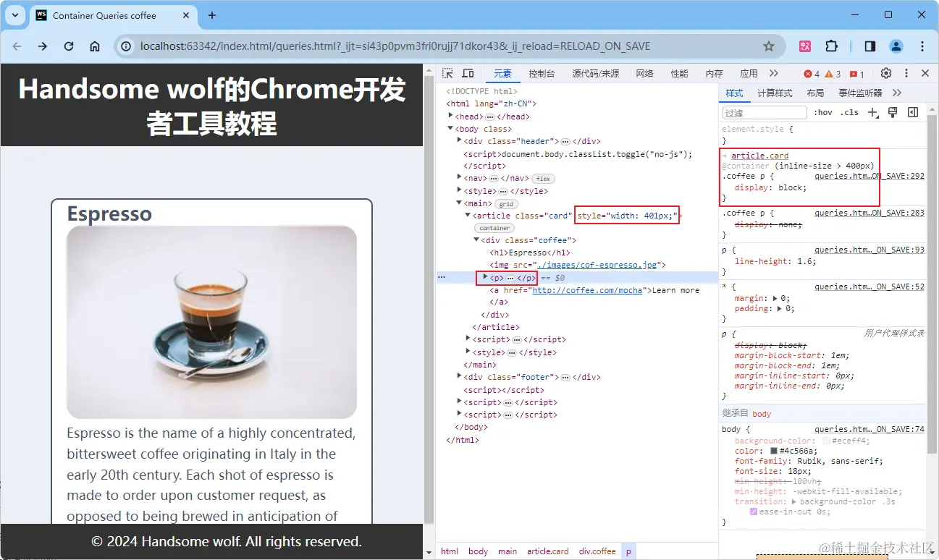Open the 事件监听器 pane tab
The height and width of the screenshot is (560, 939).
click(860, 93)
